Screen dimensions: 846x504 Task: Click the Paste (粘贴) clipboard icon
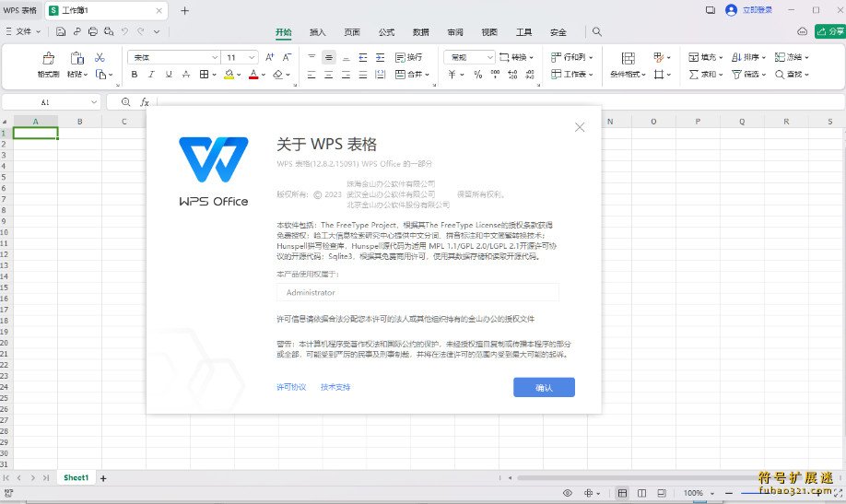pyautogui.click(x=76, y=58)
